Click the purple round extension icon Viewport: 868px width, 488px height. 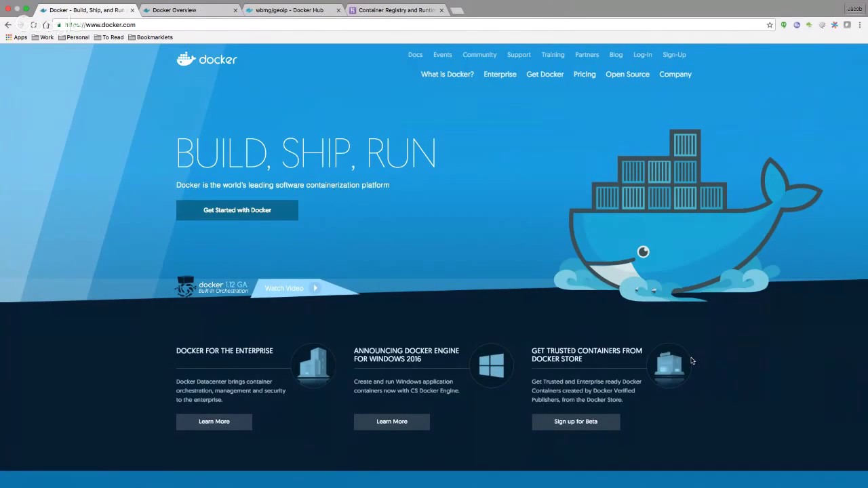pos(797,25)
